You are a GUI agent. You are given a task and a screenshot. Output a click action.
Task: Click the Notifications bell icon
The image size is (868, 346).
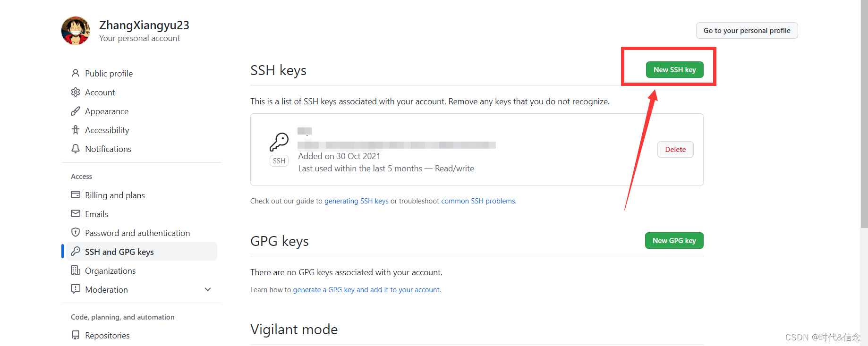pos(75,149)
